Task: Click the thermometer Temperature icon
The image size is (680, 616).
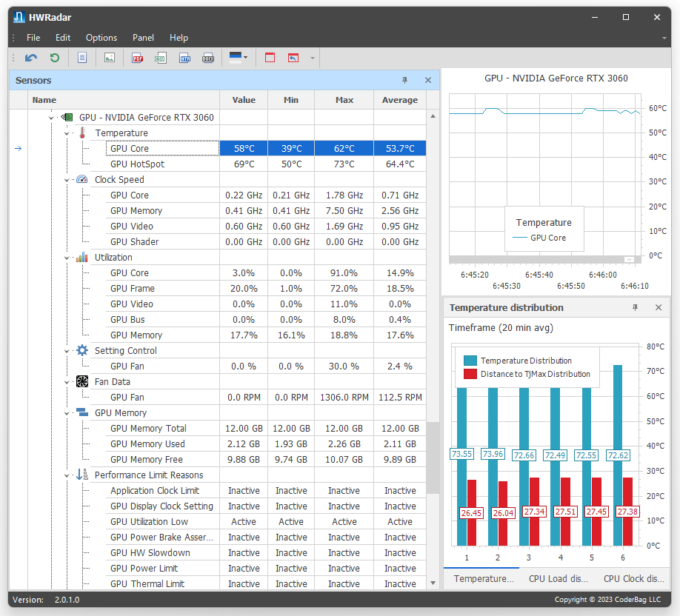Action: (x=82, y=133)
